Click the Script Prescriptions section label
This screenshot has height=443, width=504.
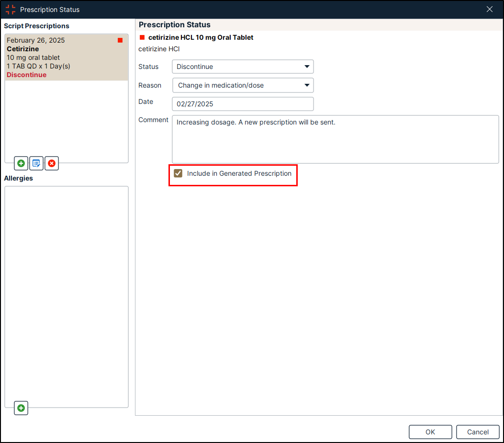tap(37, 26)
